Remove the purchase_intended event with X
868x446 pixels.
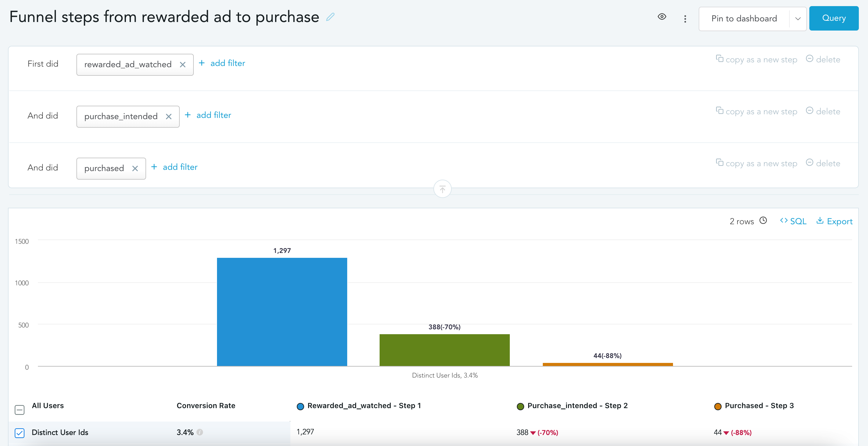click(169, 117)
